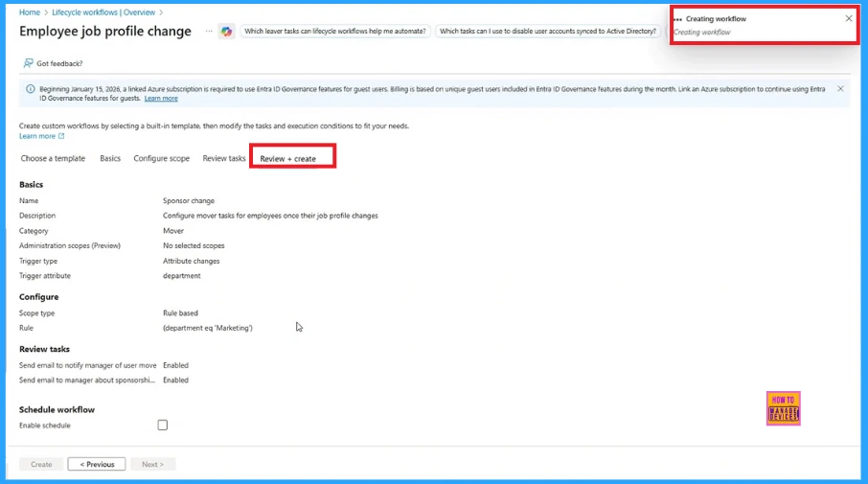Open the ellipsis more options menu

click(209, 31)
